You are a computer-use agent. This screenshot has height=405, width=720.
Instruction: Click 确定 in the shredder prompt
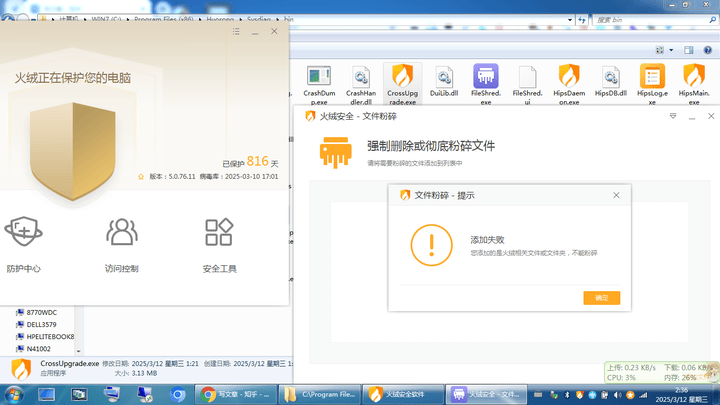tap(602, 298)
